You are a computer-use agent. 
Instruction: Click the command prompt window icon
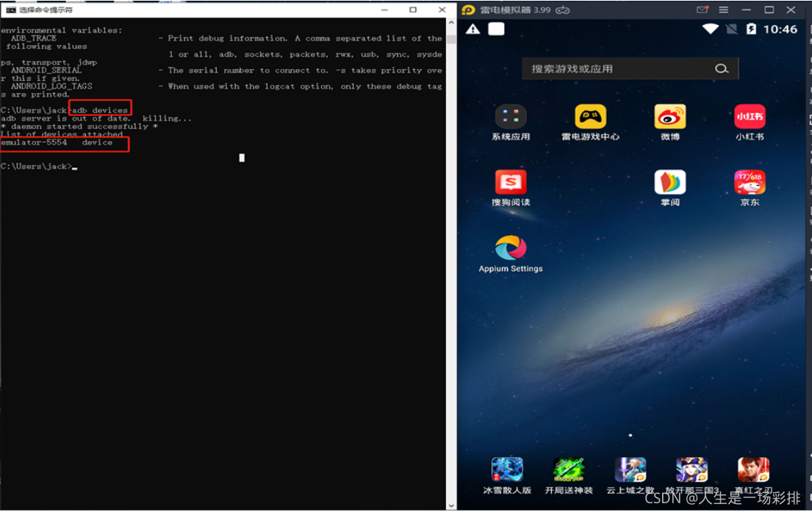[x=10, y=10]
